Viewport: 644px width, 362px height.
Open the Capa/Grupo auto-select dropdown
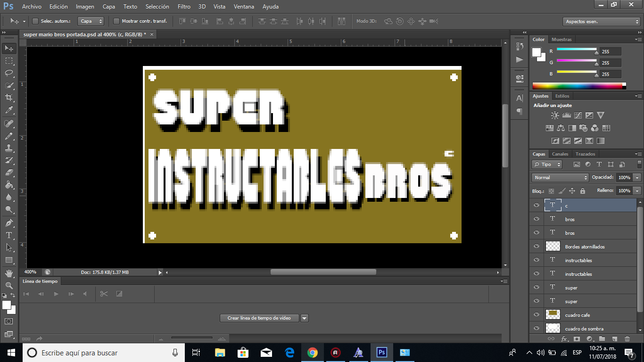(x=91, y=21)
